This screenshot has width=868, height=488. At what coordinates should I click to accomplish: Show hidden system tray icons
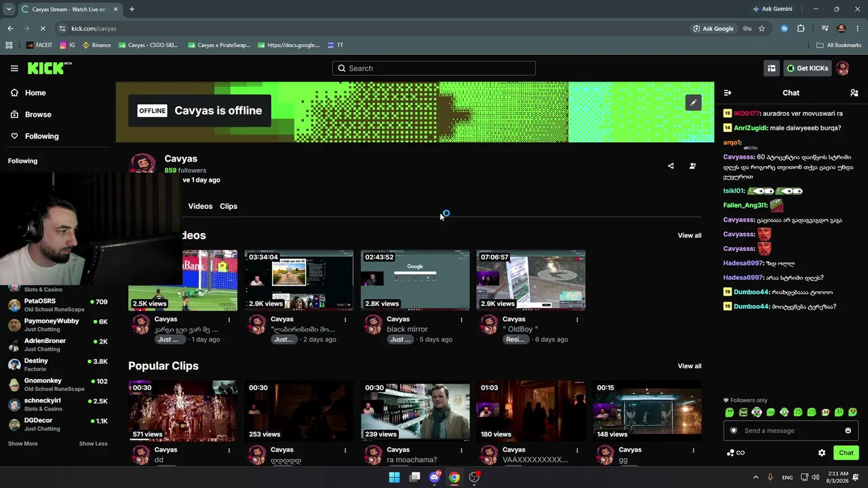pyautogui.click(x=755, y=477)
